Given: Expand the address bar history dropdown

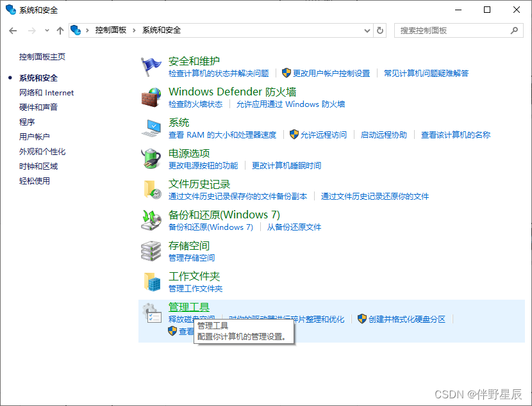Looking at the screenshot, I should [367, 31].
